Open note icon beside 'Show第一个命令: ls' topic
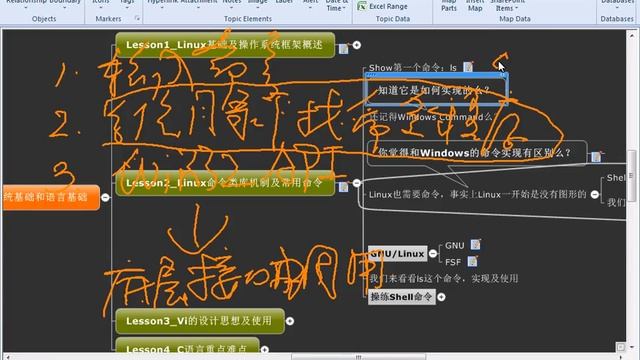Screen dimensions: 640x360 (x=468, y=67)
